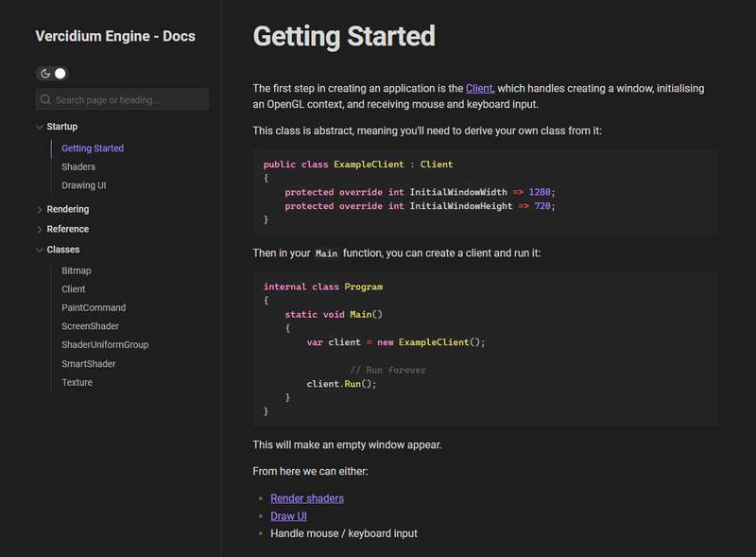Screen dimensions: 756x557
Task: Select PaintCommand in the Classes list
Action: (x=94, y=307)
